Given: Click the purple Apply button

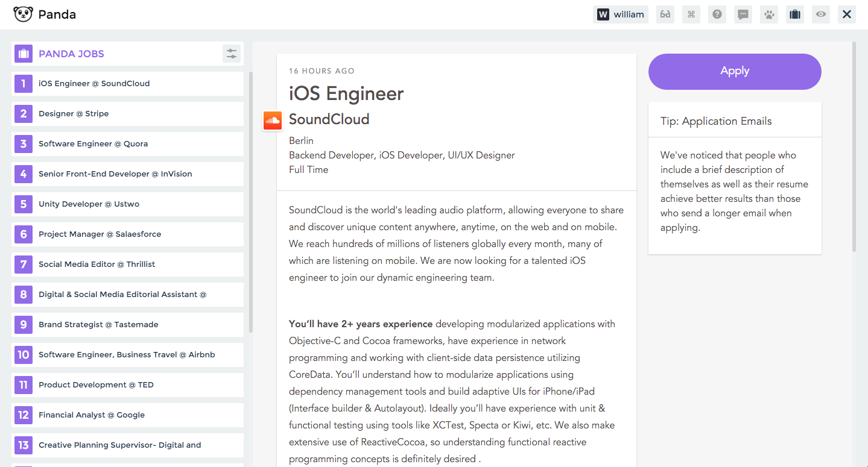Looking at the screenshot, I should coord(735,71).
